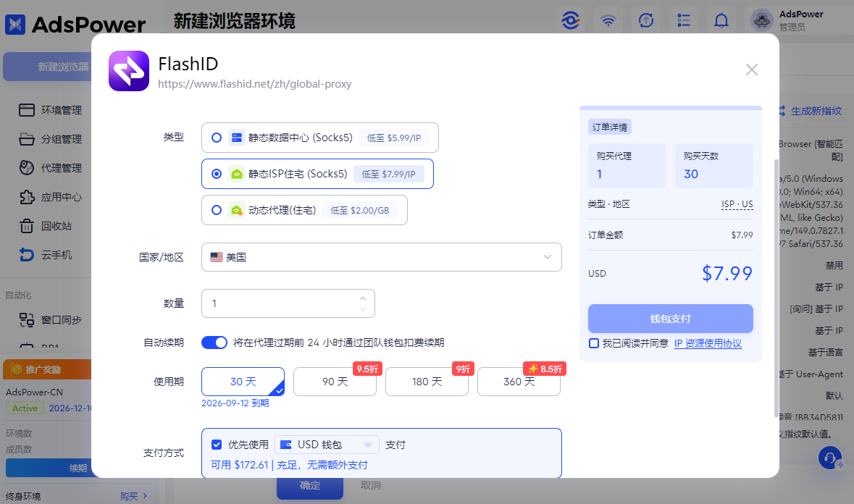Click the AdsPower user avatar
854x504 pixels.
pos(761,21)
